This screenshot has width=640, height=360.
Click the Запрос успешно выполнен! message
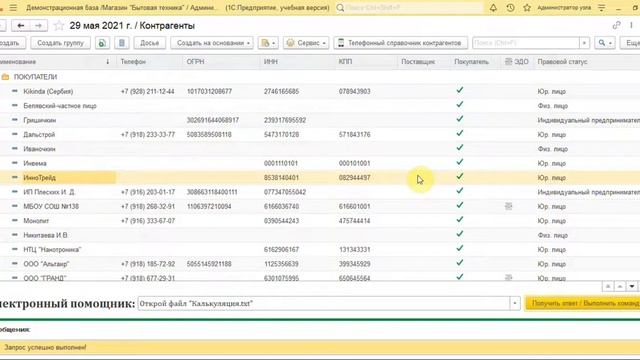click(x=45, y=347)
